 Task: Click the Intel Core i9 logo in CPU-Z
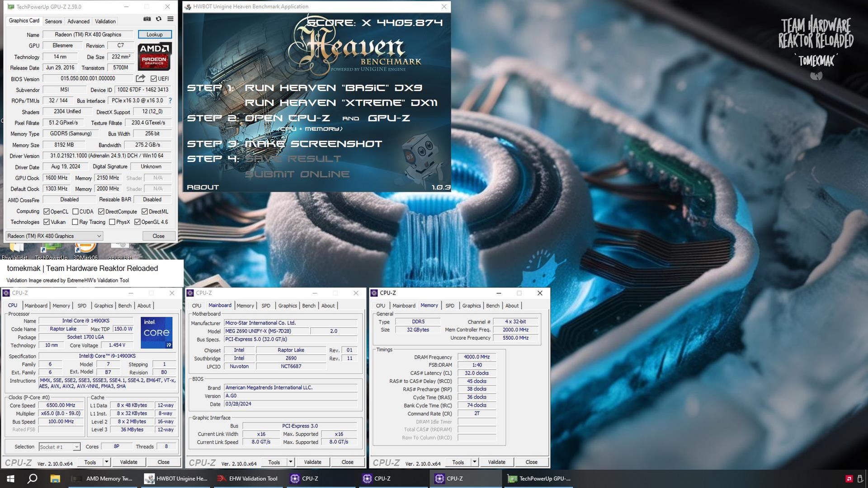[x=156, y=333]
